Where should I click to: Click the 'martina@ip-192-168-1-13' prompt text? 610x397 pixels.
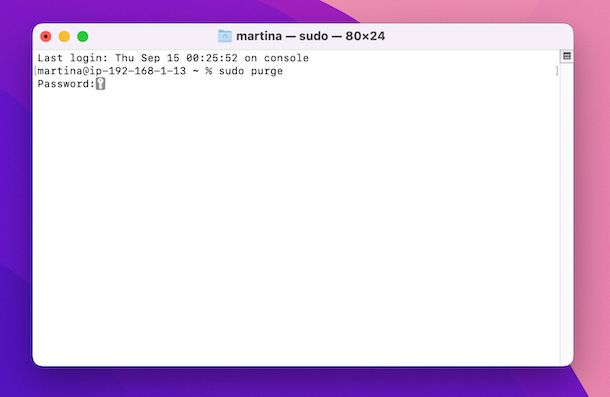pos(112,71)
